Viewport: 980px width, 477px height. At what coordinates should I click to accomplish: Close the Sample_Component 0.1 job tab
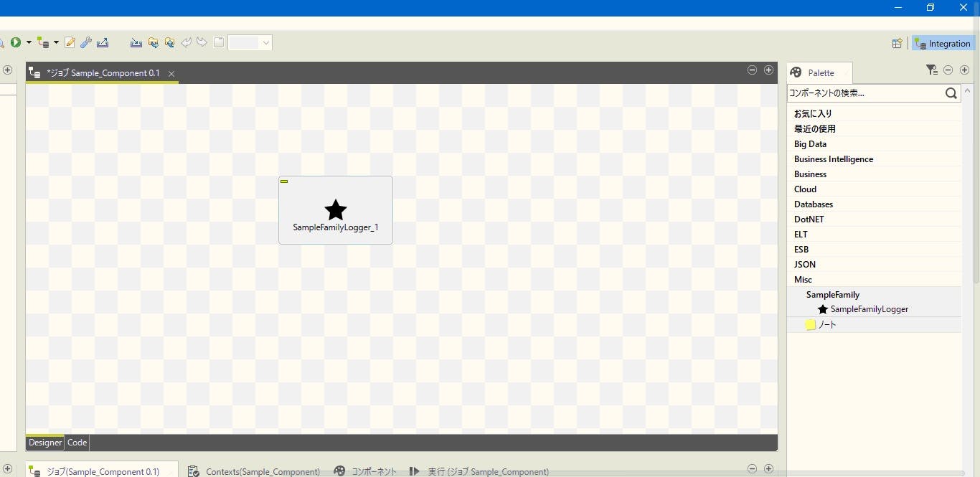pyautogui.click(x=171, y=74)
